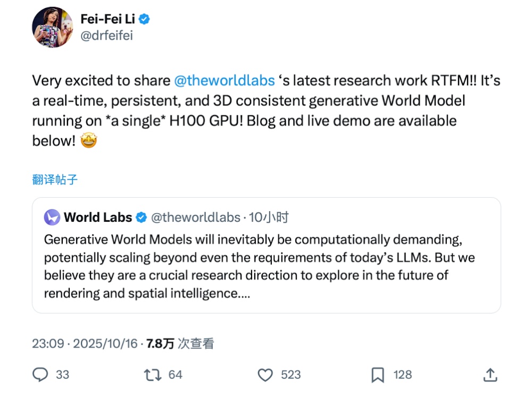The height and width of the screenshot is (402, 532).
Task: Open the @theworldlabs mention link
Action: click(x=224, y=81)
